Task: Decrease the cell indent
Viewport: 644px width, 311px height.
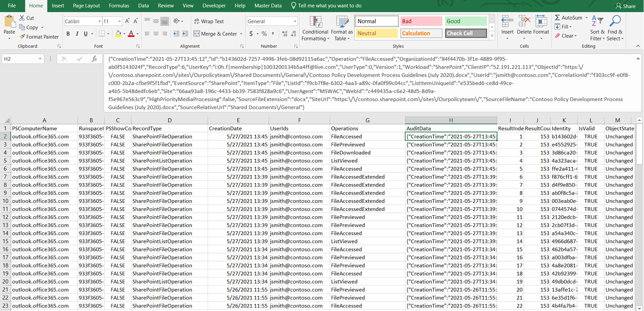Action: point(176,34)
